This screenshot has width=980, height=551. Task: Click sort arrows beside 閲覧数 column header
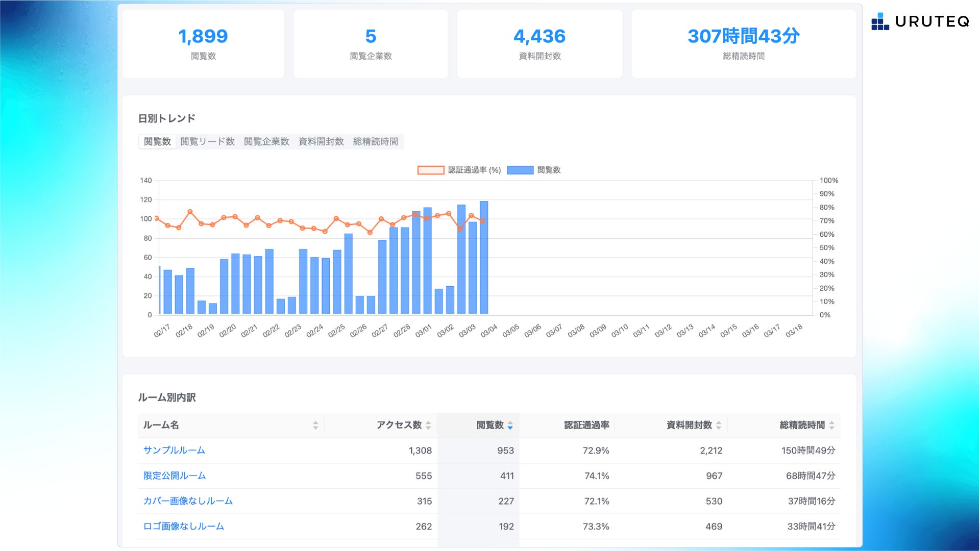coord(510,425)
